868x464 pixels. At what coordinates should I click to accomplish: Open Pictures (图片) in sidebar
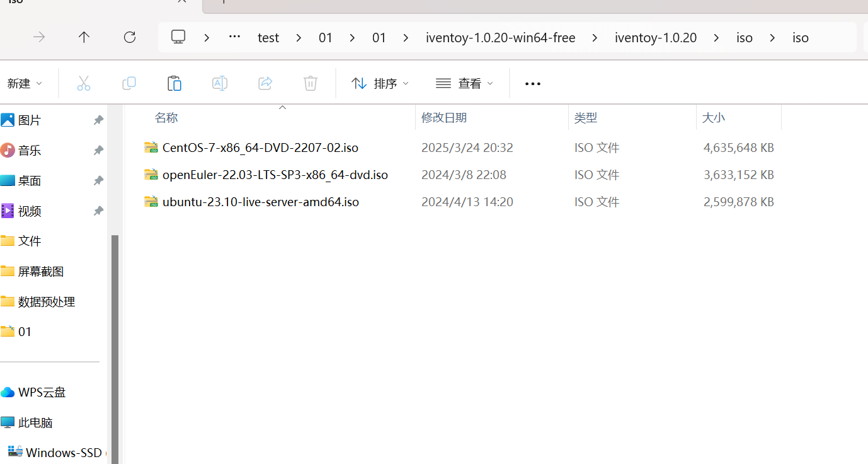[x=29, y=120]
